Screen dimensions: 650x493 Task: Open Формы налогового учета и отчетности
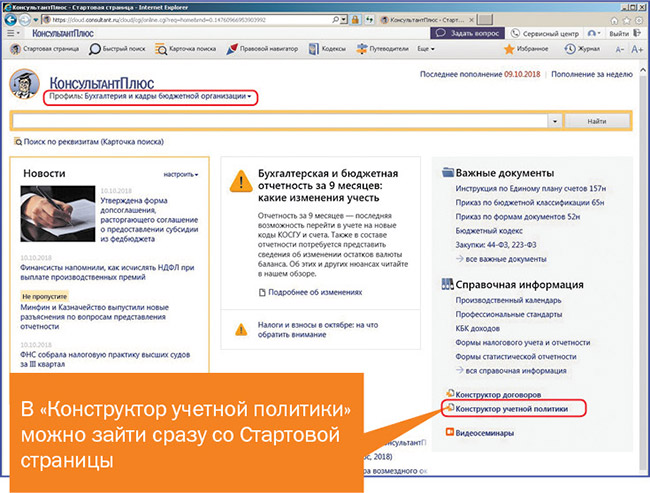523,342
